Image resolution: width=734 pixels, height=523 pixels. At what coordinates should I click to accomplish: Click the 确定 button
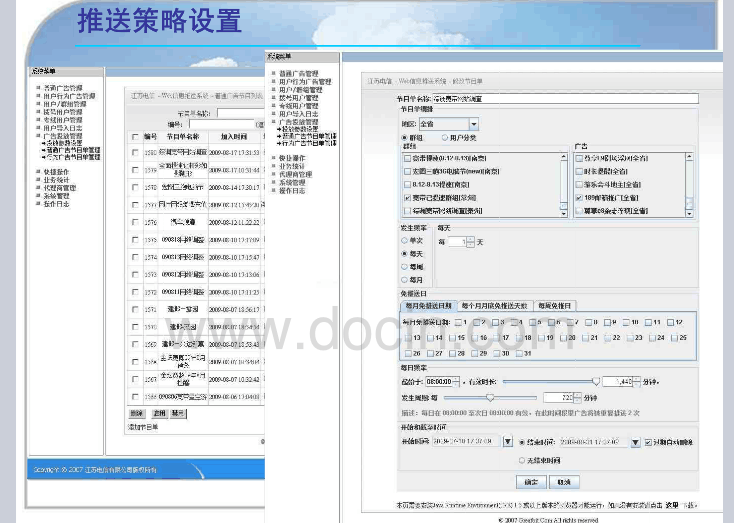pos(531,482)
